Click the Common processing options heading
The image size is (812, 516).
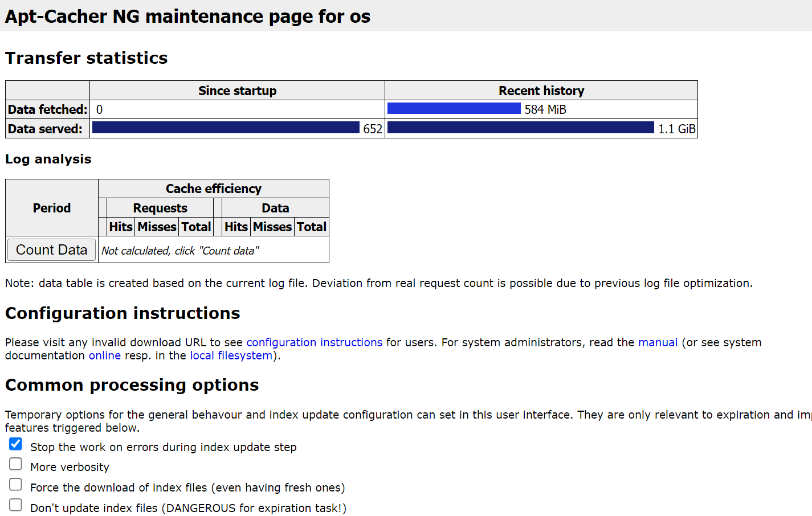[x=132, y=385]
